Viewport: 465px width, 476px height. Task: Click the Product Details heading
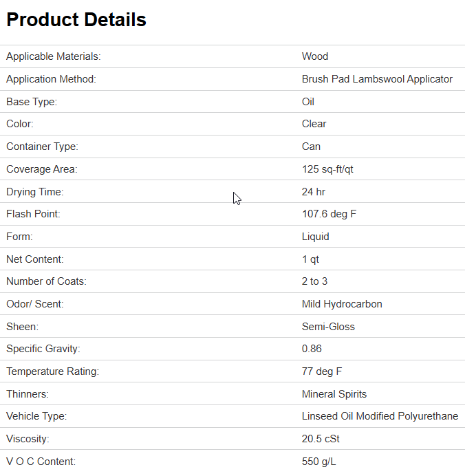(x=76, y=20)
